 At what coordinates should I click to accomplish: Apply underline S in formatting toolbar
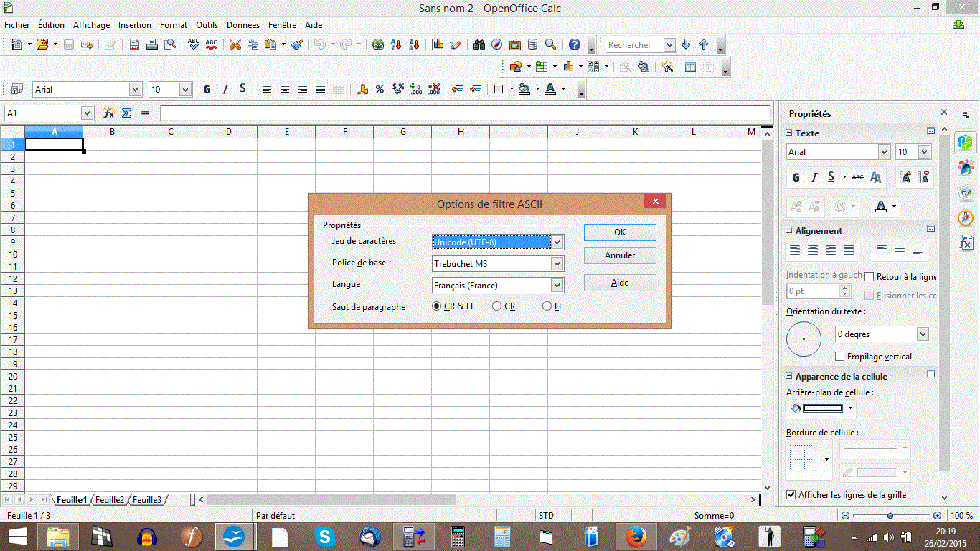pos(243,89)
